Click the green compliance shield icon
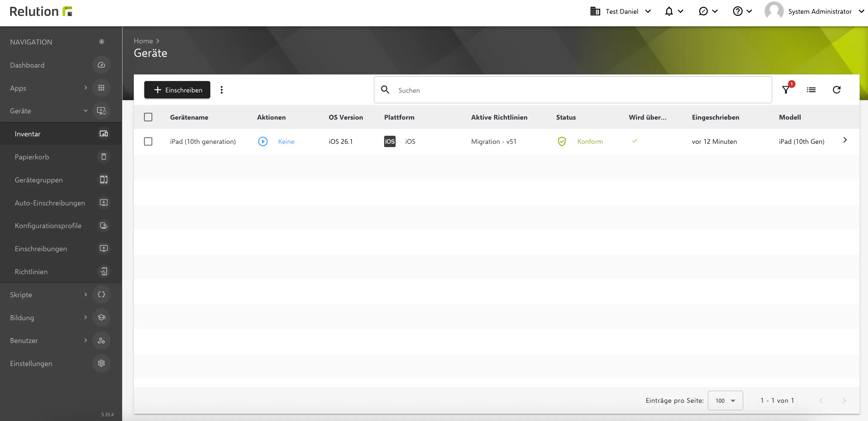 pyautogui.click(x=561, y=141)
